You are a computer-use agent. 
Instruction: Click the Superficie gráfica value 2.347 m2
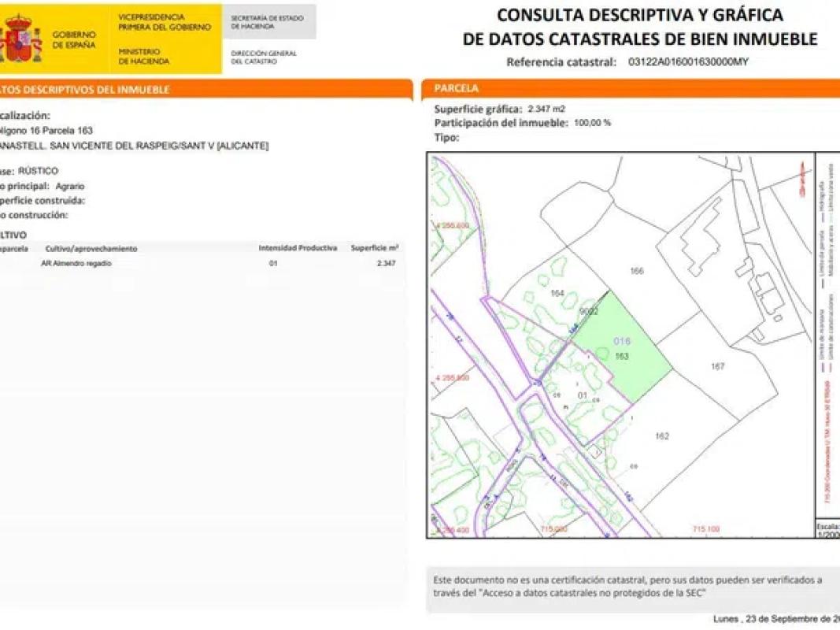(x=546, y=109)
